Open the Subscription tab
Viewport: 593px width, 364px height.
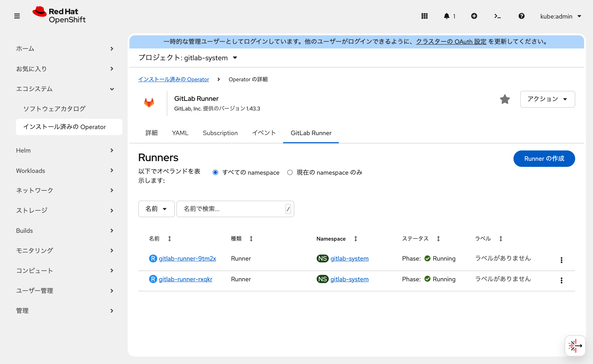[220, 133]
